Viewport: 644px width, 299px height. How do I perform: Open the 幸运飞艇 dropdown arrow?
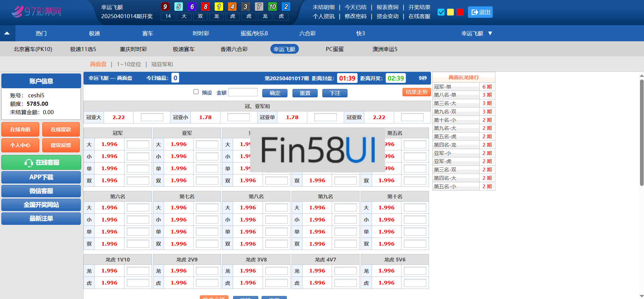tap(490, 33)
